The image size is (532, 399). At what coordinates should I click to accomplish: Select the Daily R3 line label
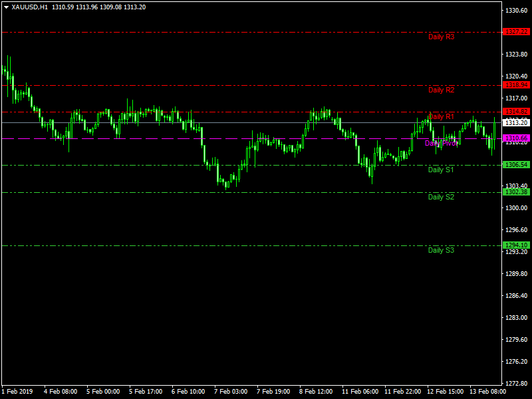point(441,37)
